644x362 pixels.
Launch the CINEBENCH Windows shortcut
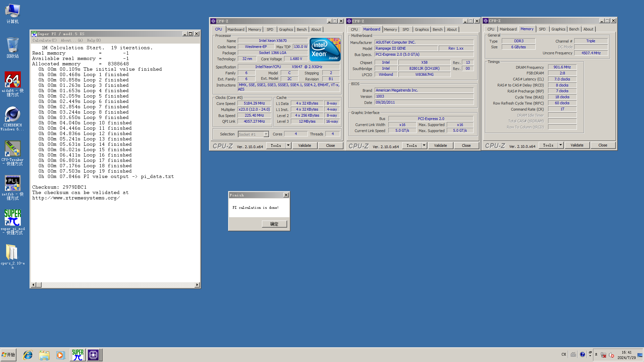[x=12, y=119]
